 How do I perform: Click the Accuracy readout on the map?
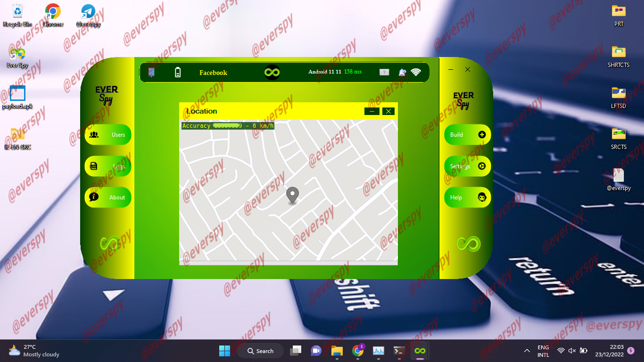click(x=228, y=126)
